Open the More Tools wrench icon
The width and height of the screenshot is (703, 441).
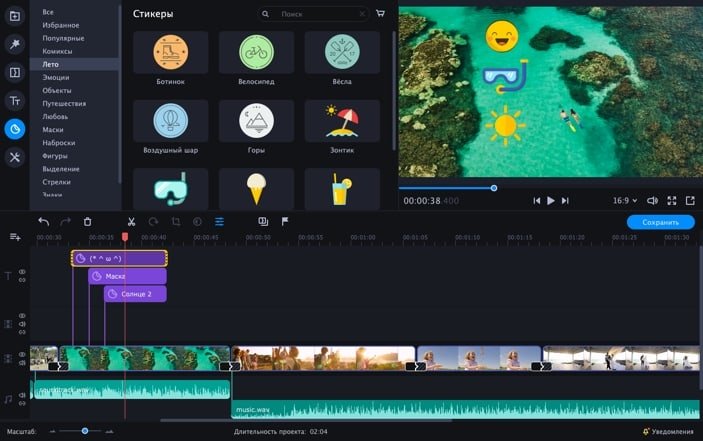pyautogui.click(x=15, y=157)
